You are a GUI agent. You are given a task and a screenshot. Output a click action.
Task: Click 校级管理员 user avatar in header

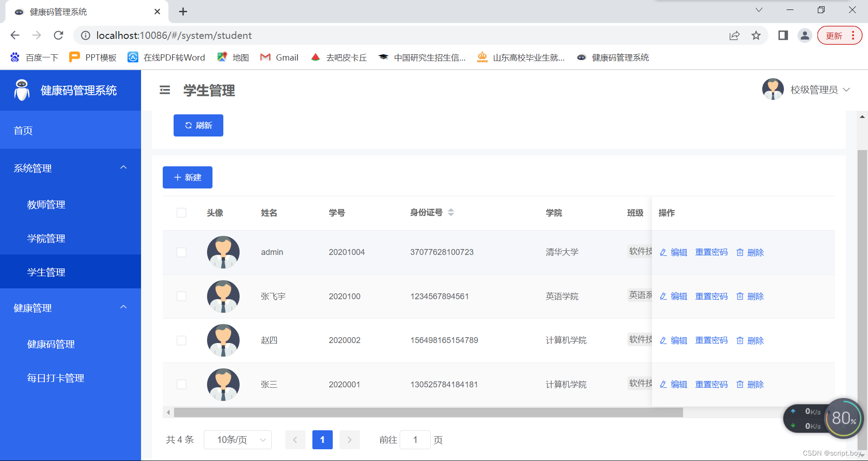coord(773,89)
